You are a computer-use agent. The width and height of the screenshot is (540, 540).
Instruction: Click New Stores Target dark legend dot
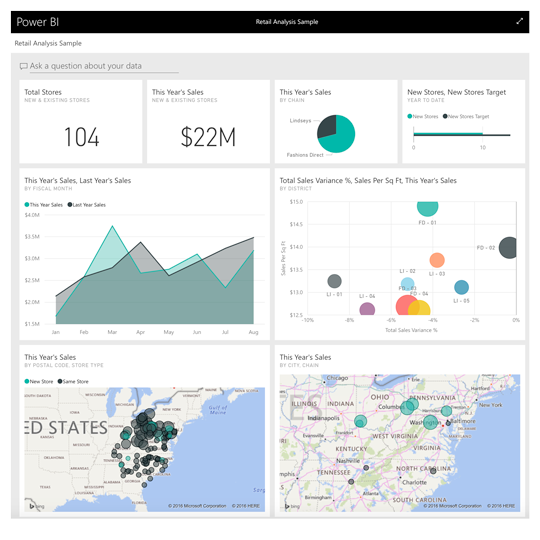pos(445,116)
